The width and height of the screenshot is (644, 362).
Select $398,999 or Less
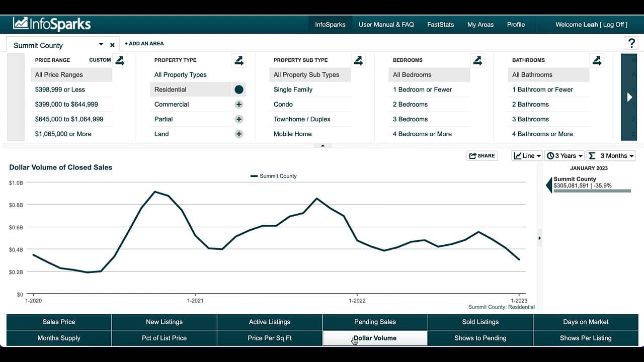coord(71,89)
